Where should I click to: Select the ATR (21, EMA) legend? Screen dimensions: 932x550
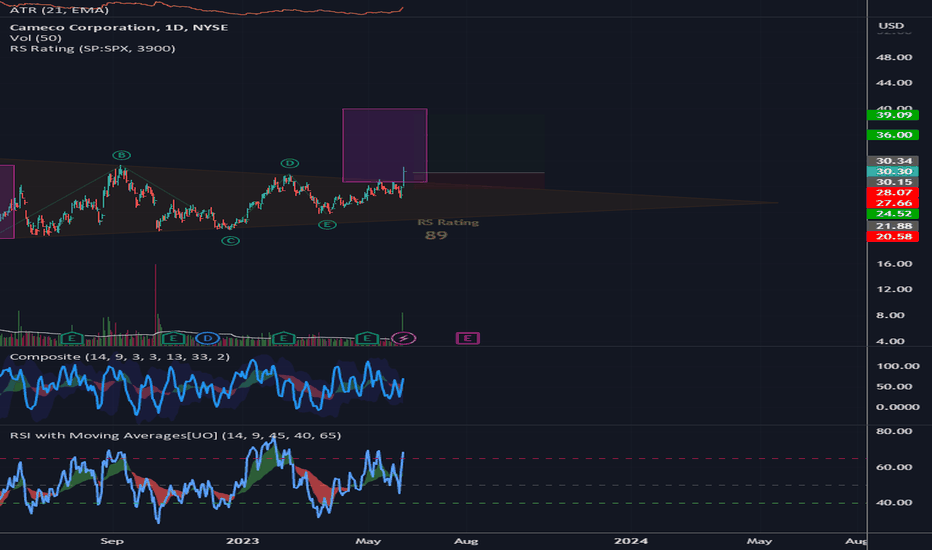pyautogui.click(x=59, y=10)
